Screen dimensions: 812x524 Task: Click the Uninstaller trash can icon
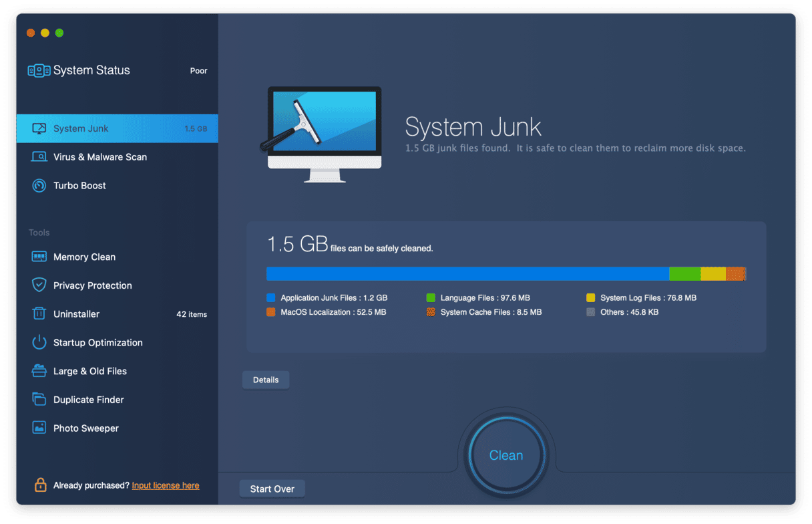[39, 314]
